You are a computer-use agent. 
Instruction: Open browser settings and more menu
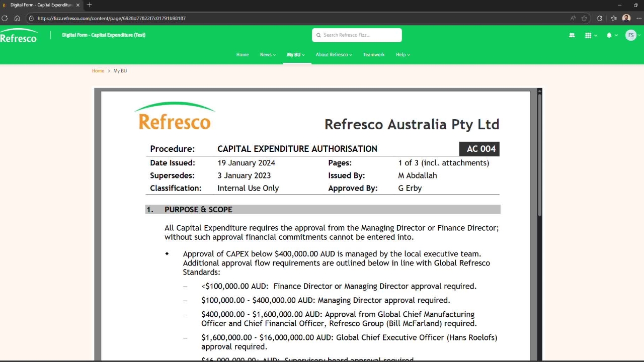[639, 18]
